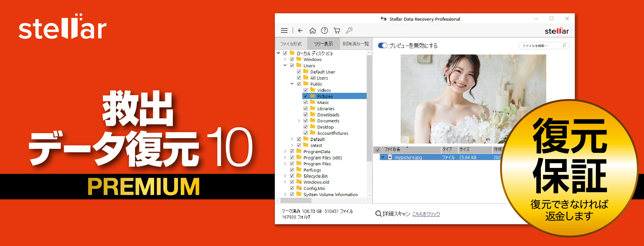Uncheck the Users folder checkbox

coord(292,65)
